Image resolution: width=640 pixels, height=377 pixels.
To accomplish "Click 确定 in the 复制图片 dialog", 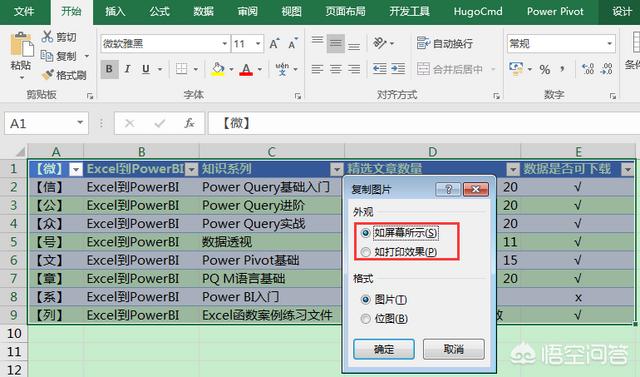I will tap(384, 349).
